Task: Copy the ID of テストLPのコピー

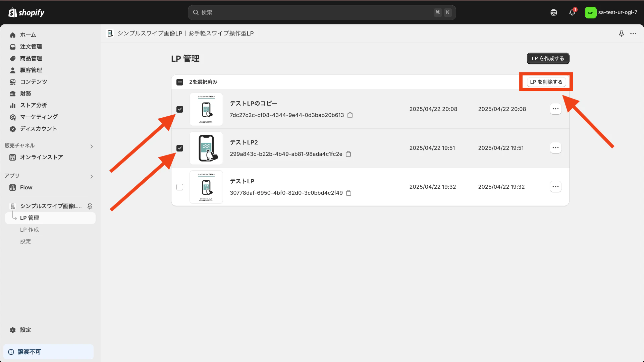Action: coord(350,115)
